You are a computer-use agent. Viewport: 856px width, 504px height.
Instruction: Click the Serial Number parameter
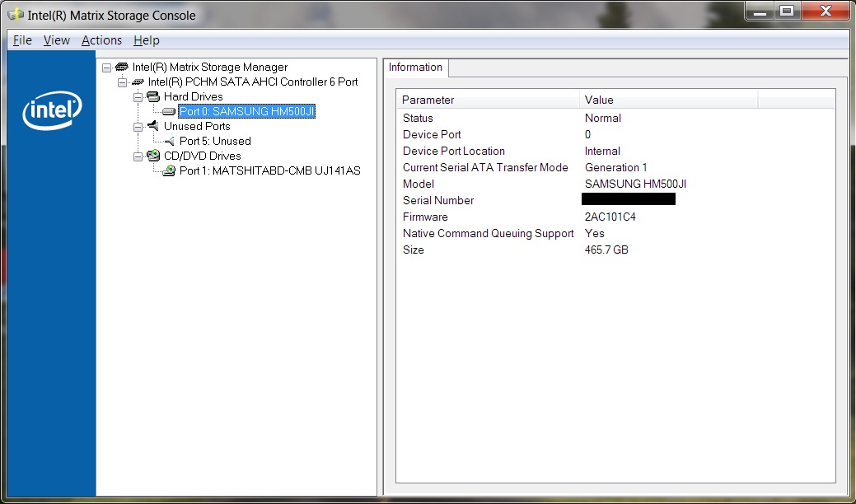pyautogui.click(x=438, y=200)
